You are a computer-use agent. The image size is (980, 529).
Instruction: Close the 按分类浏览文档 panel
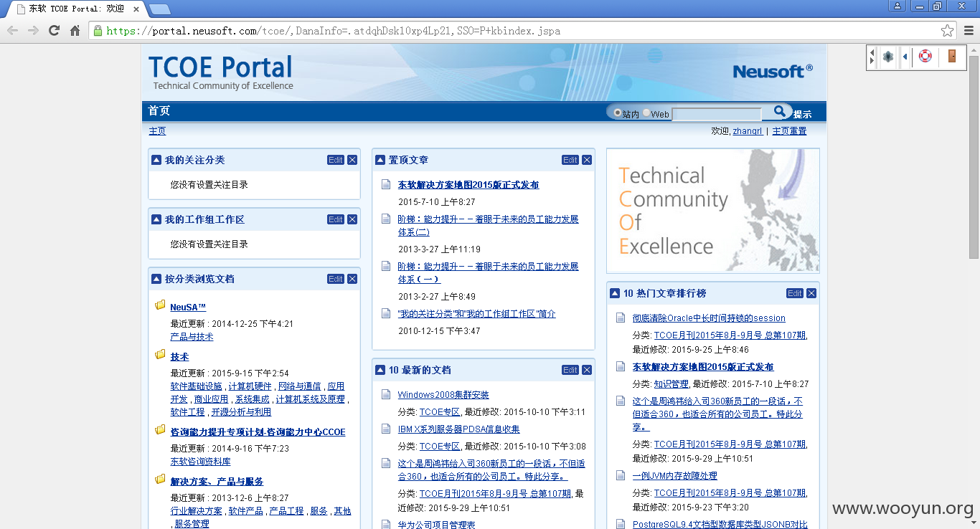pyautogui.click(x=352, y=279)
